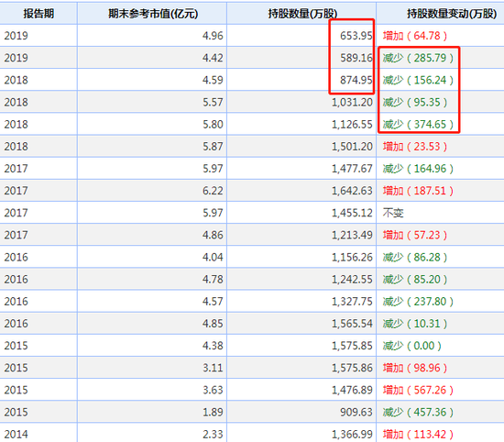Click the holdings value 1,575.85
The image size is (504, 442).
click(x=352, y=346)
